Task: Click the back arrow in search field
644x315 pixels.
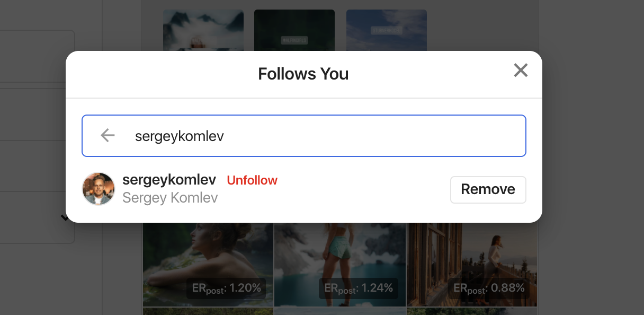Action: pos(108,136)
